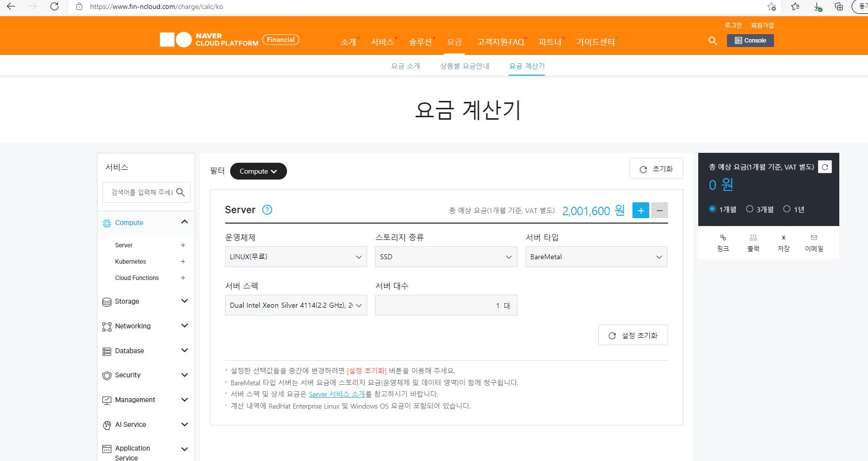The height and width of the screenshot is (461, 868).
Task: Click the Financial badge in header
Action: [281, 40]
